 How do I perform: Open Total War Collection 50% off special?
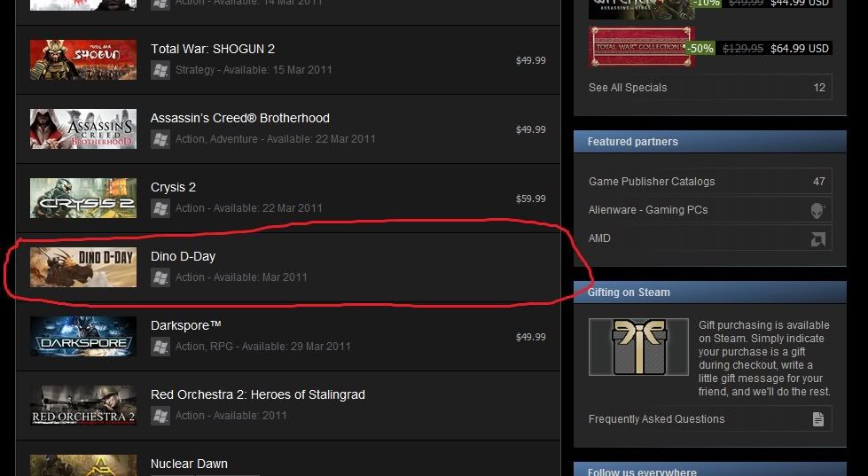(710, 48)
